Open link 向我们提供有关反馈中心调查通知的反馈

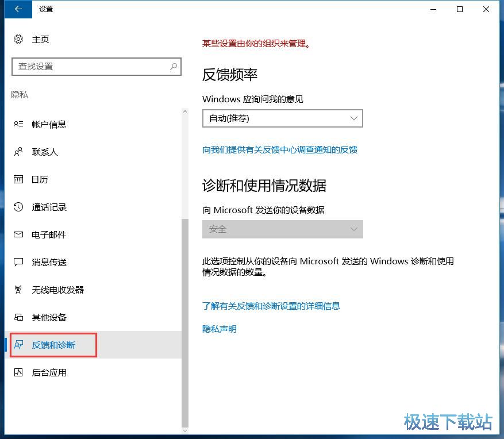click(x=280, y=150)
